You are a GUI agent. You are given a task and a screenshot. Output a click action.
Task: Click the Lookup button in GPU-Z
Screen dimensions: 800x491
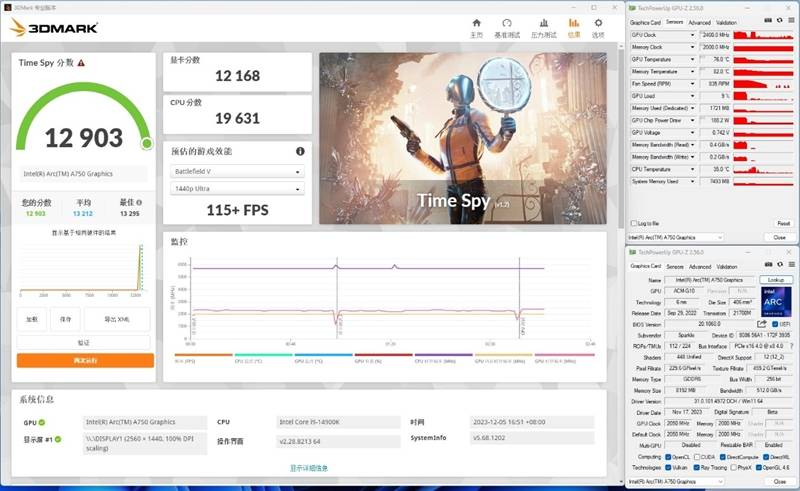coord(774,280)
